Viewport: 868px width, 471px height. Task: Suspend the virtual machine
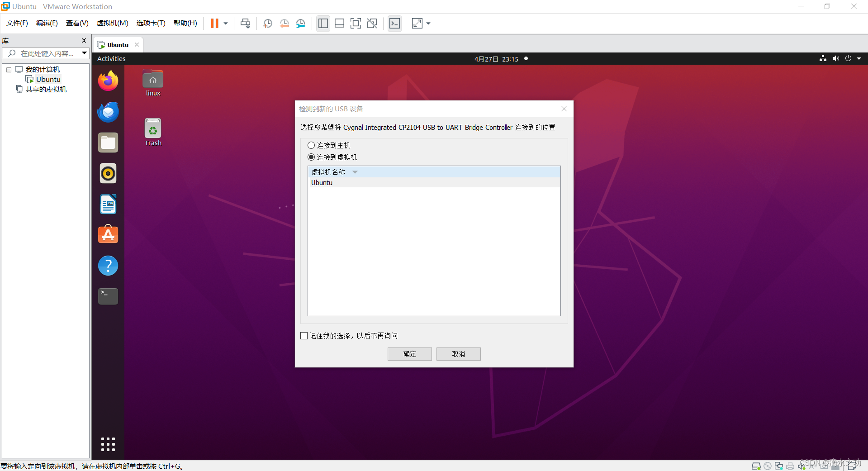coord(215,23)
